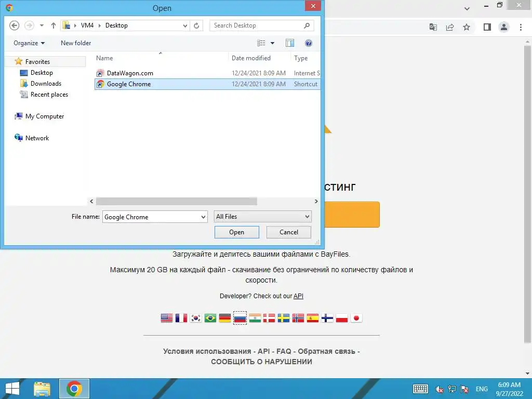This screenshot has width=532, height=399.
Task: Click the search magnifier icon
Action: pyautogui.click(x=307, y=25)
